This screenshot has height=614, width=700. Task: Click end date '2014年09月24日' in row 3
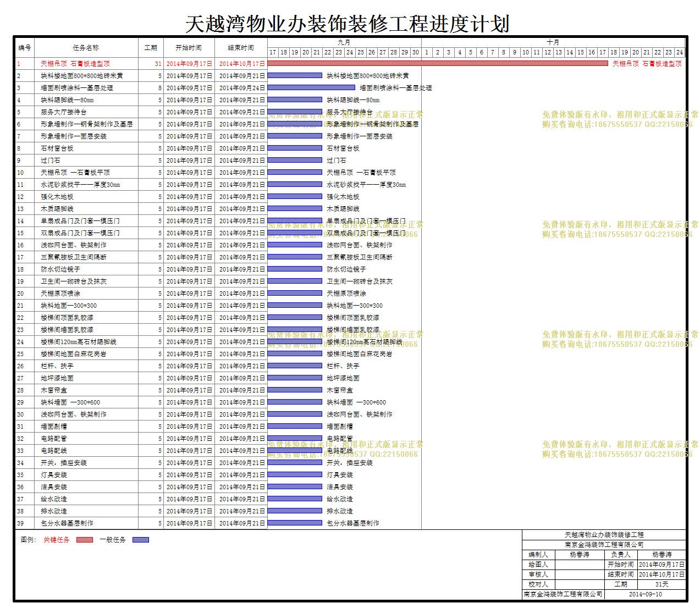click(242, 88)
